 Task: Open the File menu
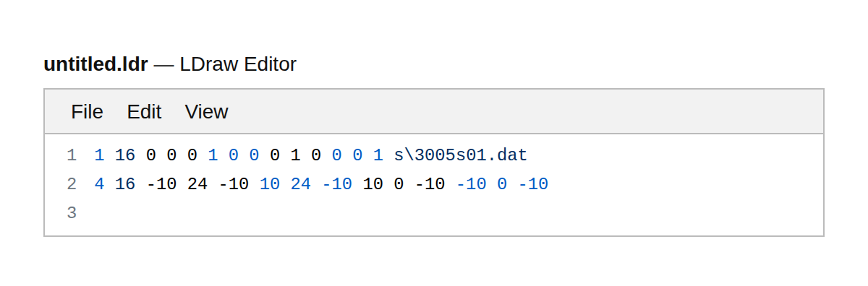click(87, 112)
